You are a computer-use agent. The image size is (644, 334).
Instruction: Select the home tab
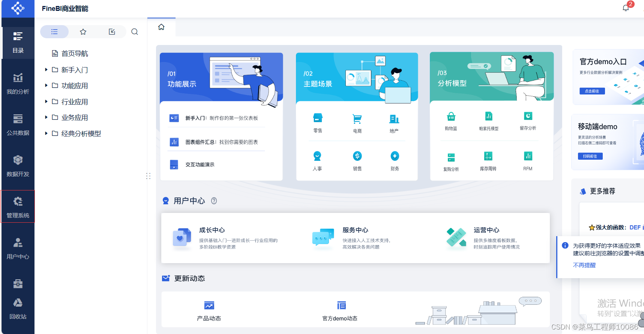161,27
